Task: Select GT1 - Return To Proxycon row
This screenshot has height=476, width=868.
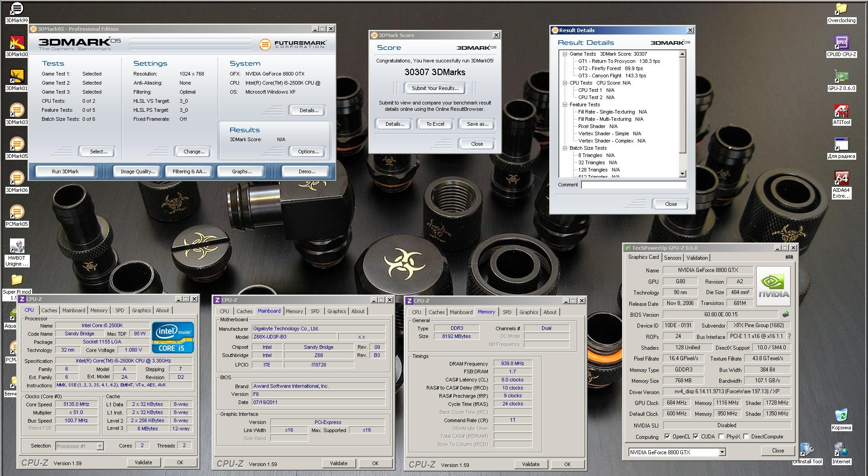Action: pyautogui.click(x=619, y=61)
